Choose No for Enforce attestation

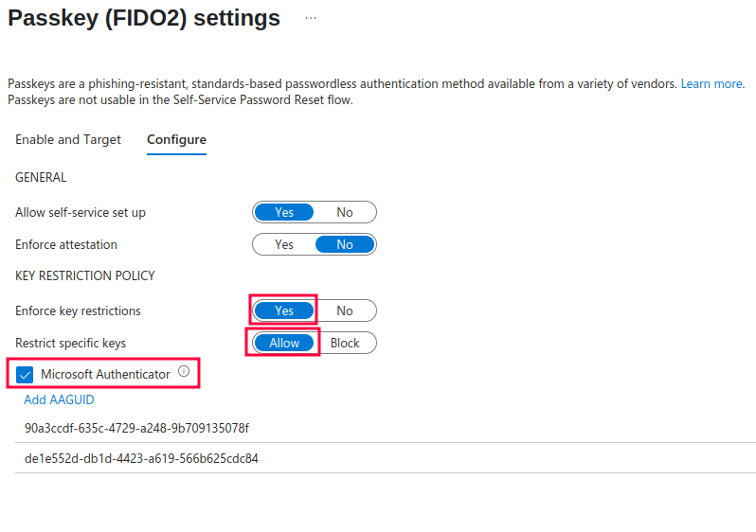(345, 244)
